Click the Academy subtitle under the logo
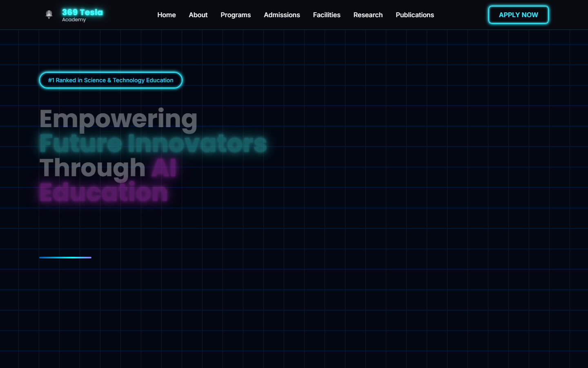 coord(74,20)
